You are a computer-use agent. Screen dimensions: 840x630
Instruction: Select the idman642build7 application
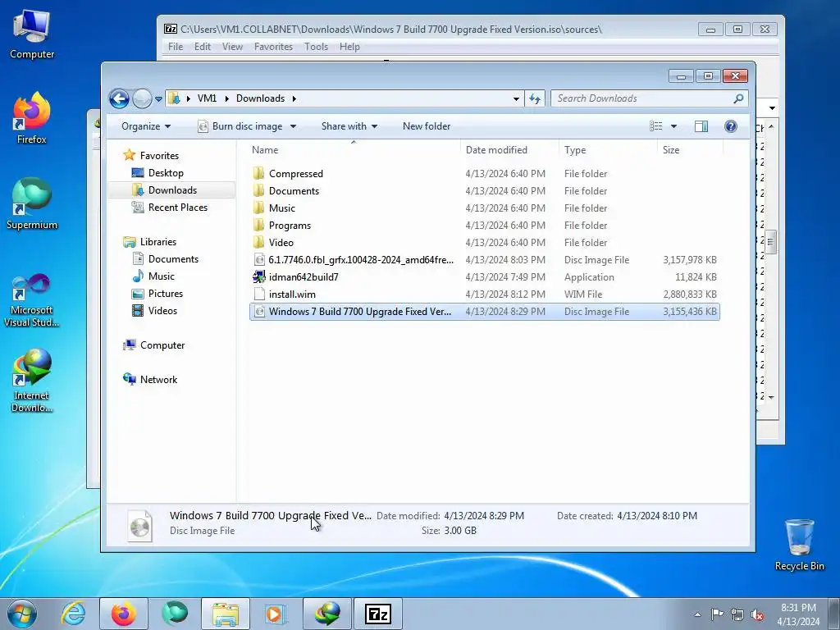(484, 277)
